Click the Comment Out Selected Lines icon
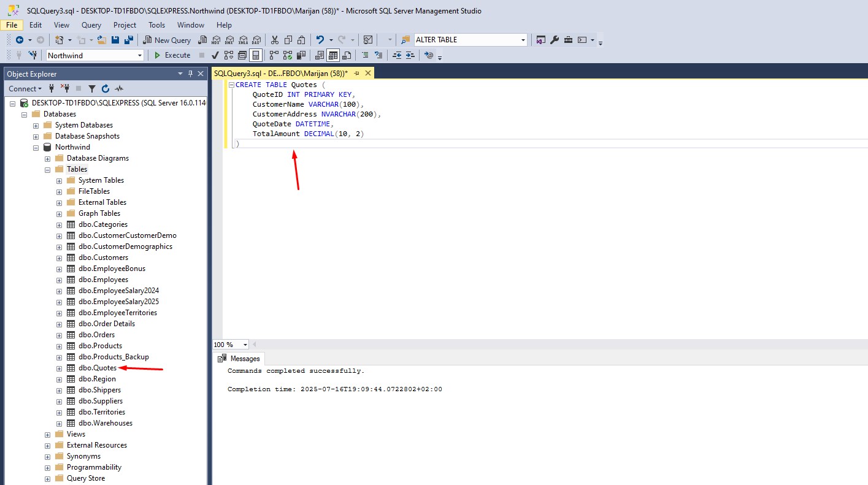 [365, 55]
